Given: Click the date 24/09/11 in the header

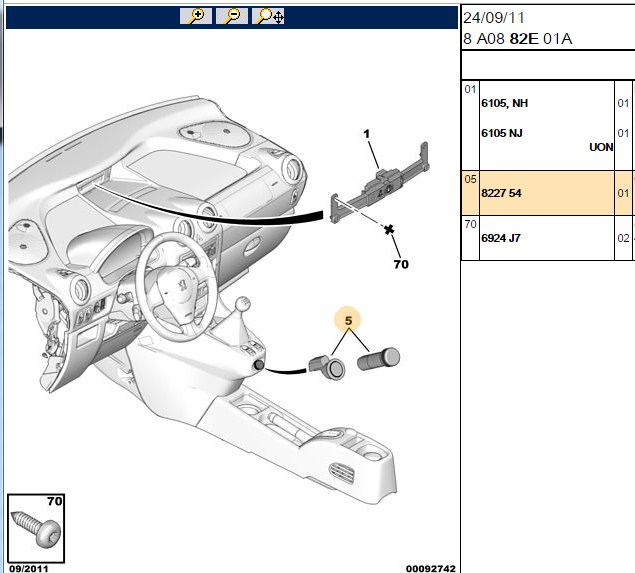Looking at the screenshot, I should pyautogui.click(x=494, y=18).
